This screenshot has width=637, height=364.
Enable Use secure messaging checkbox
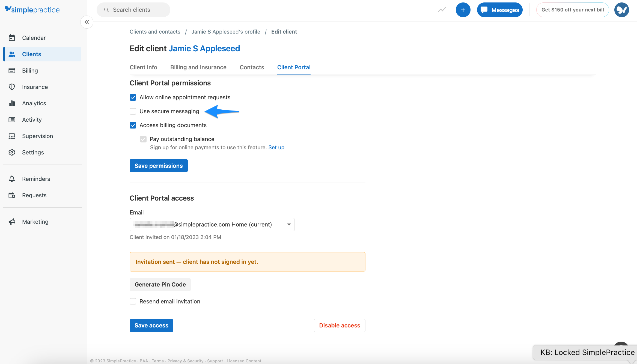coord(133,111)
